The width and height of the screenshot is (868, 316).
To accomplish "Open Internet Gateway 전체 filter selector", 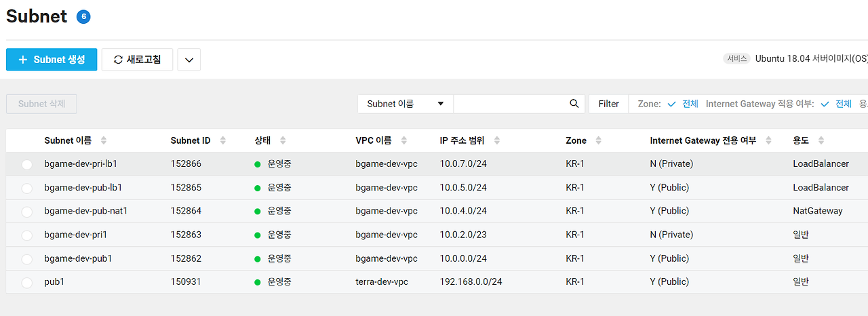I will [836, 104].
